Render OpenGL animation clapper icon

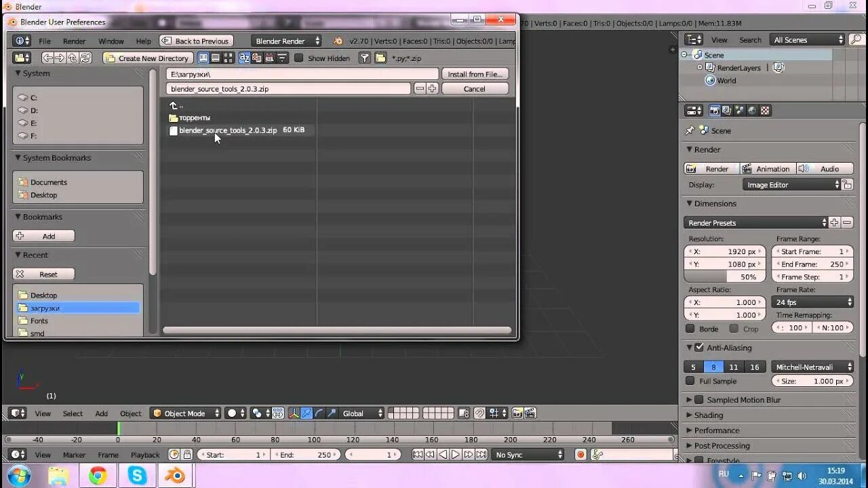coord(530,413)
